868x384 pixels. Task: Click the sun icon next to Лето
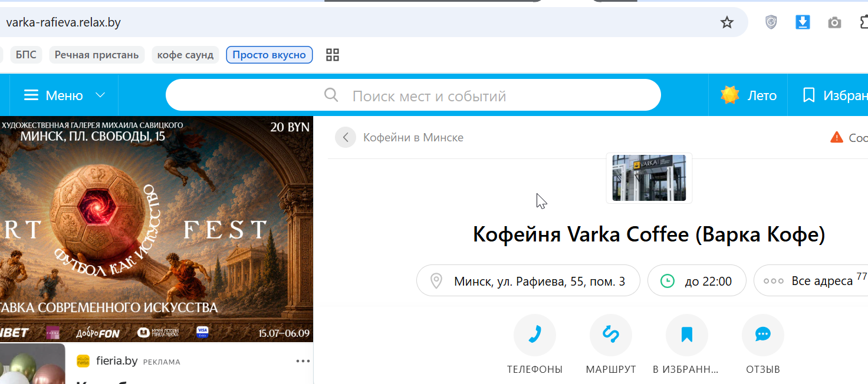click(730, 95)
